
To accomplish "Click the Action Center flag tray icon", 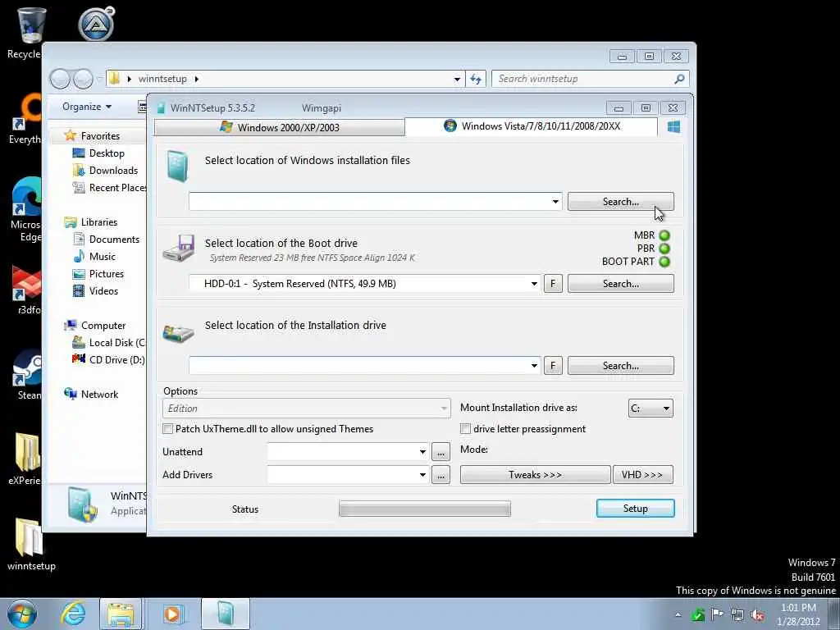I will coord(717,614).
